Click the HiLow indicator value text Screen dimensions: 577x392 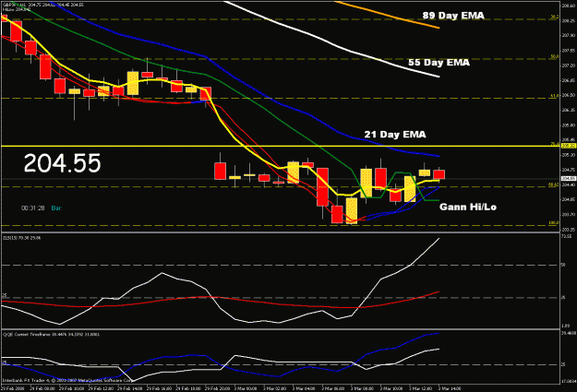click(17, 9)
